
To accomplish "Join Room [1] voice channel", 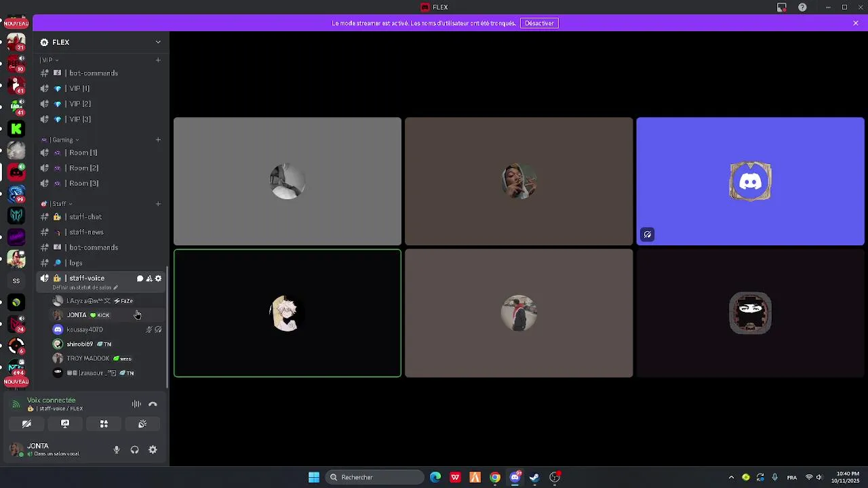I will tap(101, 152).
